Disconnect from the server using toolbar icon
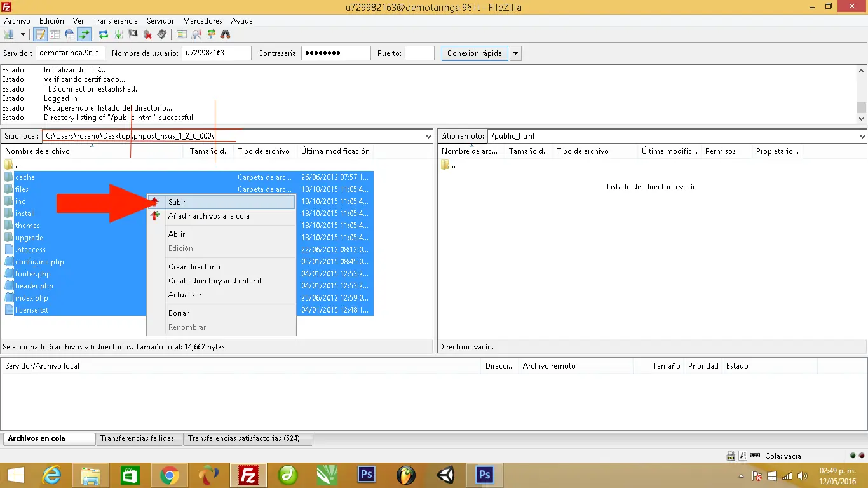868x488 pixels. coord(147,34)
